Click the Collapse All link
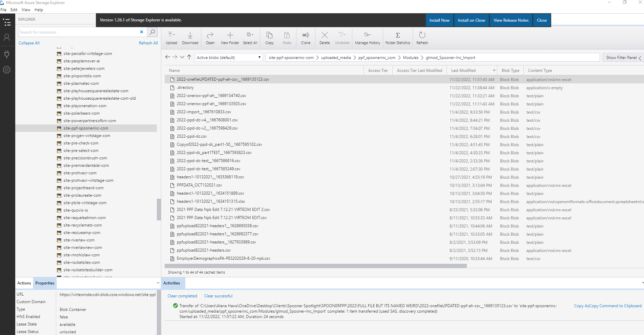The height and width of the screenshot is (335, 644). pos(29,43)
